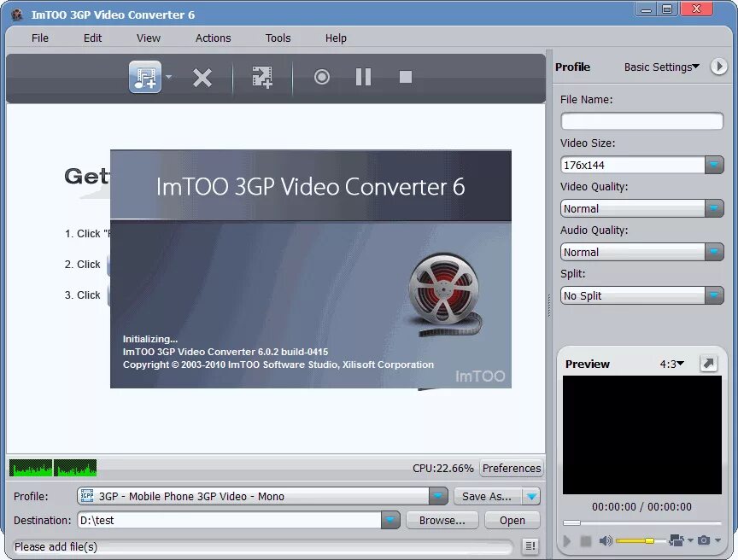The image size is (738, 560).
Task: Click the File Name input field
Action: coord(641,121)
